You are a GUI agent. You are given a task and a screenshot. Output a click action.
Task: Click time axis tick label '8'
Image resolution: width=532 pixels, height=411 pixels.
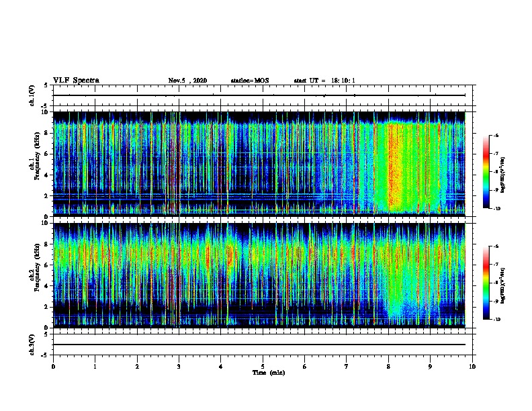click(388, 367)
